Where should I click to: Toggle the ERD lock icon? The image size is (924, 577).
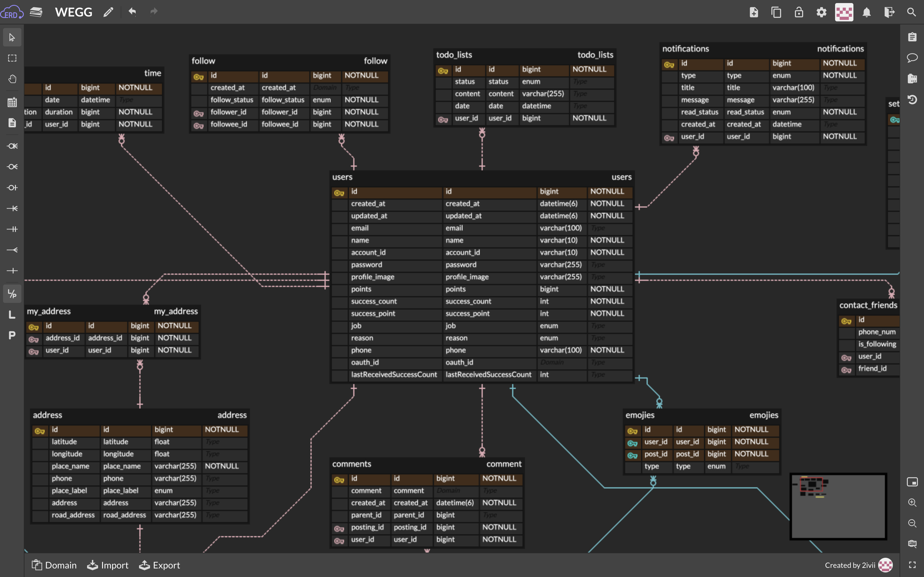tap(799, 13)
